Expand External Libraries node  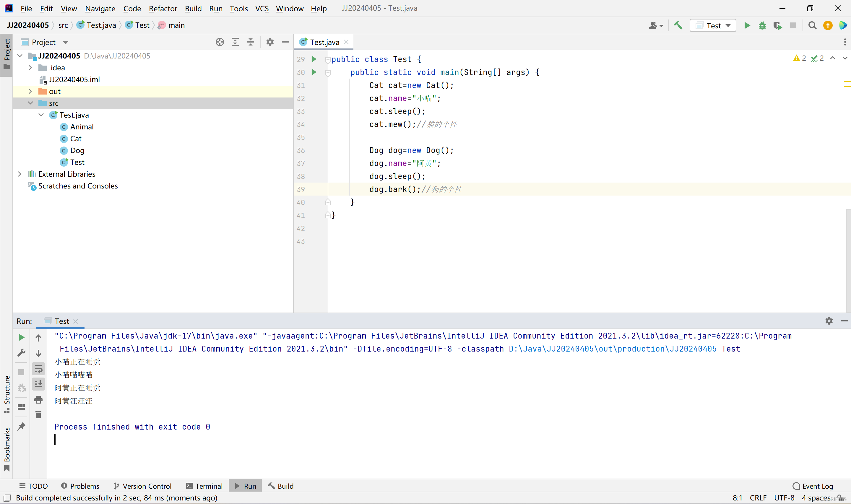tap(20, 174)
